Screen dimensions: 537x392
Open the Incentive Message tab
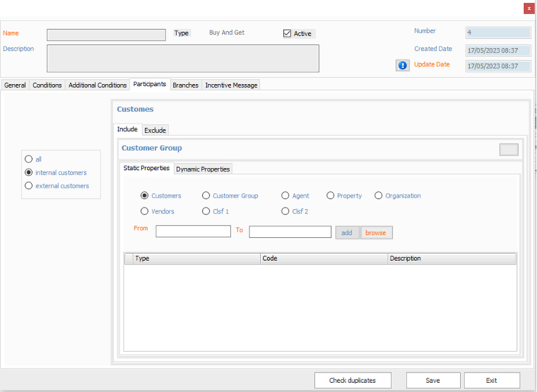[231, 85]
